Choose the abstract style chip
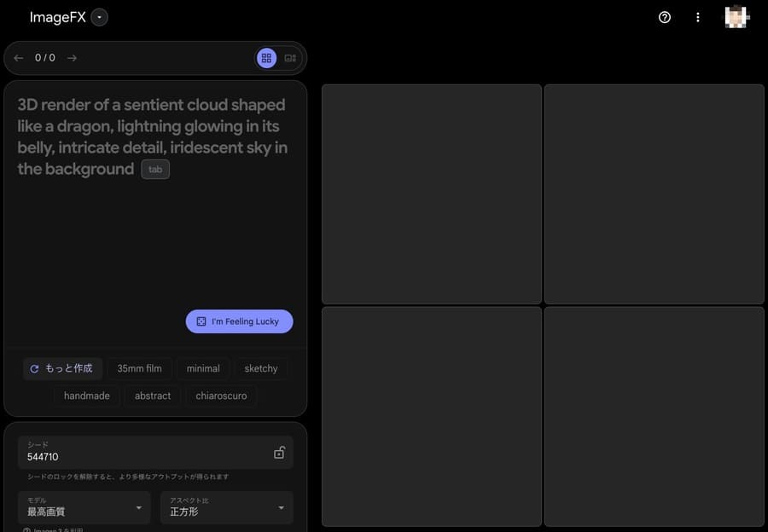The height and width of the screenshot is (532, 768). coord(153,396)
